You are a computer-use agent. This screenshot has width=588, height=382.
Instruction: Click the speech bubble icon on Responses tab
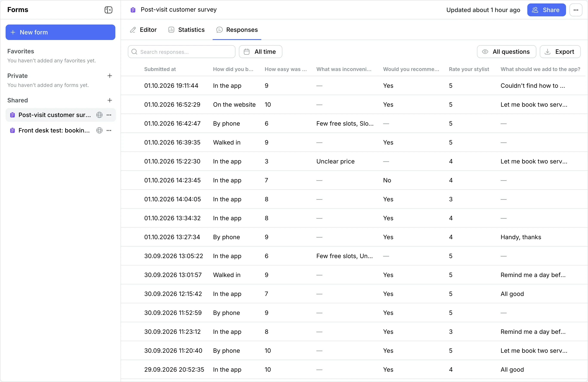(x=219, y=30)
